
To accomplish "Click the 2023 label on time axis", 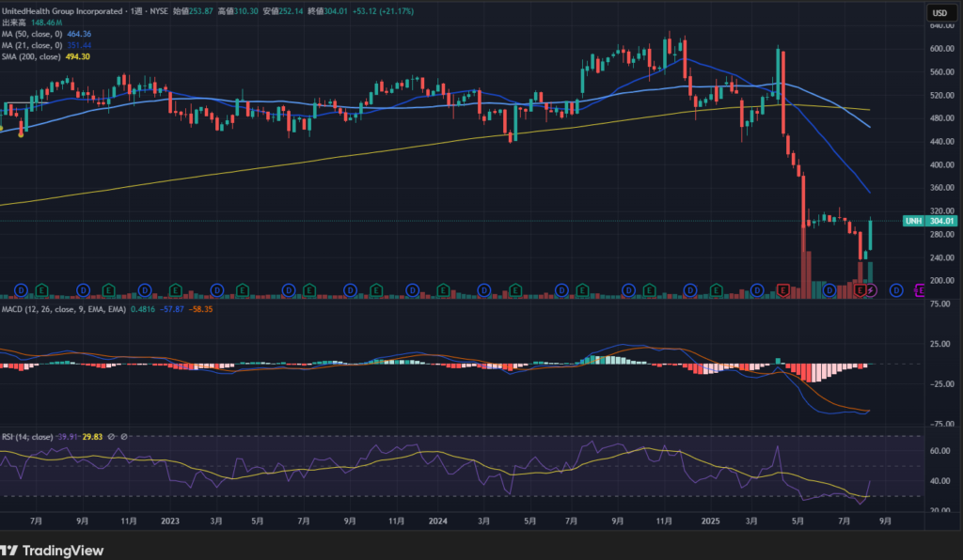I will (170, 521).
